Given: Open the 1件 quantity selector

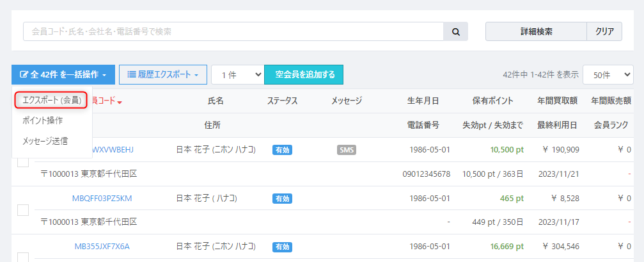Looking at the screenshot, I should 237,75.
